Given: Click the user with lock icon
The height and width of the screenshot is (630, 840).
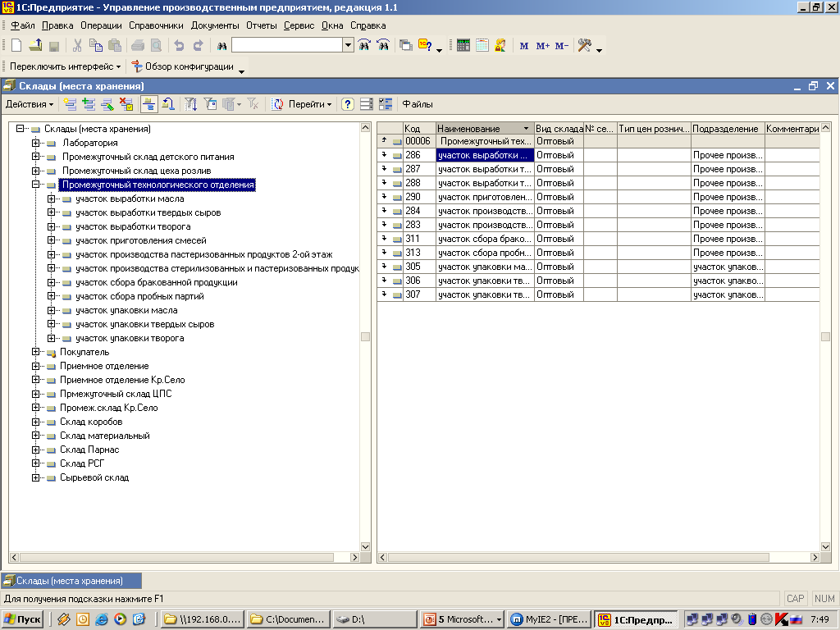Looking at the screenshot, I should [501, 46].
